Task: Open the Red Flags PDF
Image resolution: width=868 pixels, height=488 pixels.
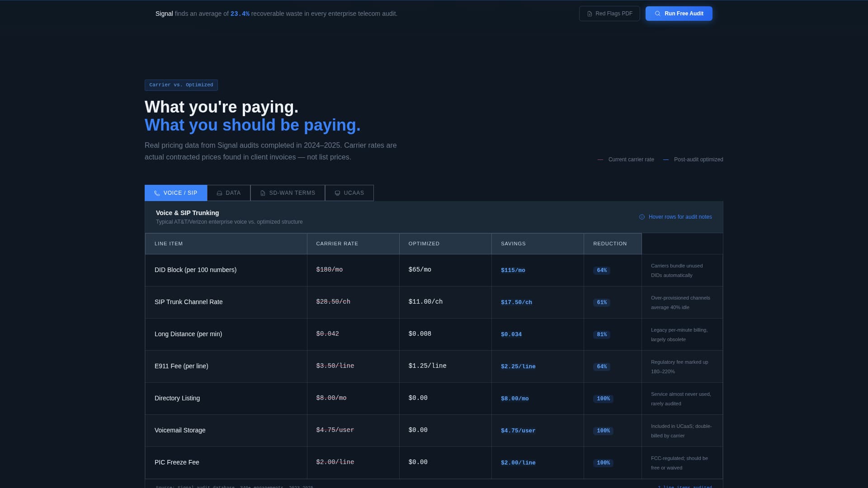Action: (609, 14)
